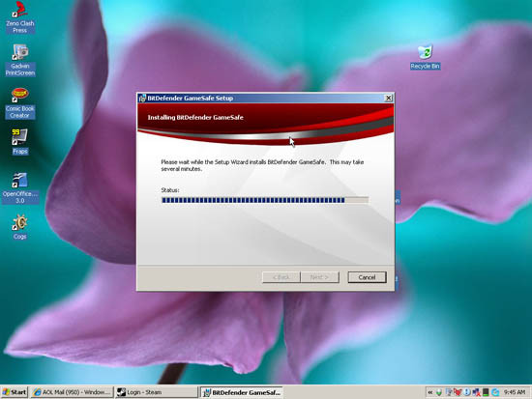Viewport: 532px width, 399px height.
Task: Click the network connection tray icon with red X
Action: click(476, 392)
